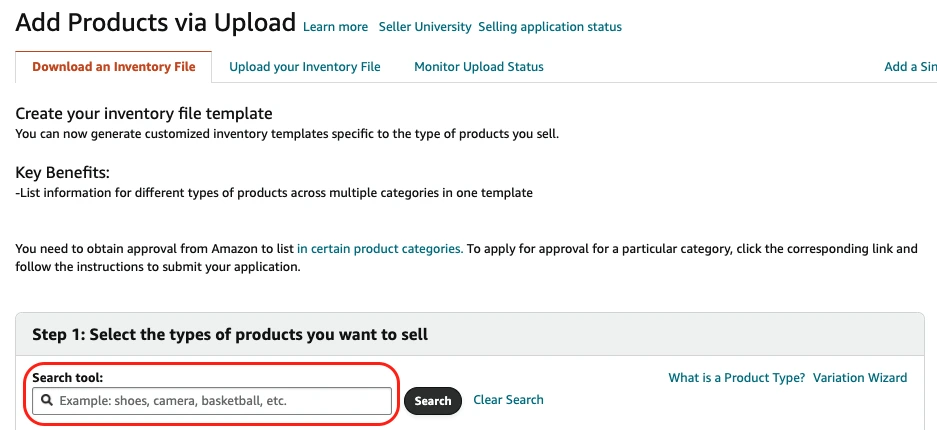Click the 'Add Products via Upload' page title
937x430 pixels.
tap(156, 23)
